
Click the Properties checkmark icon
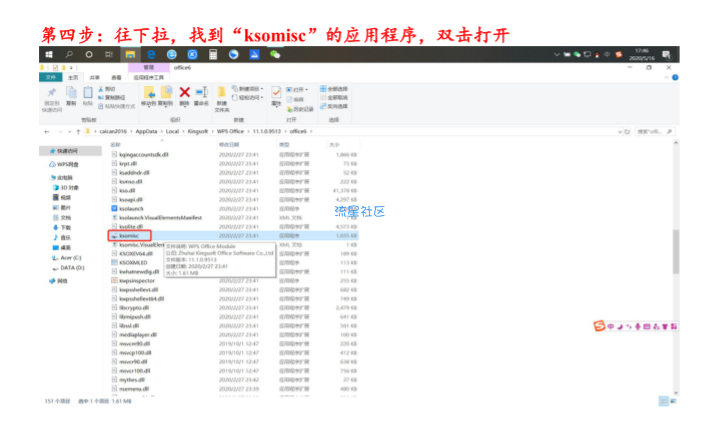(x=276, y=92)
